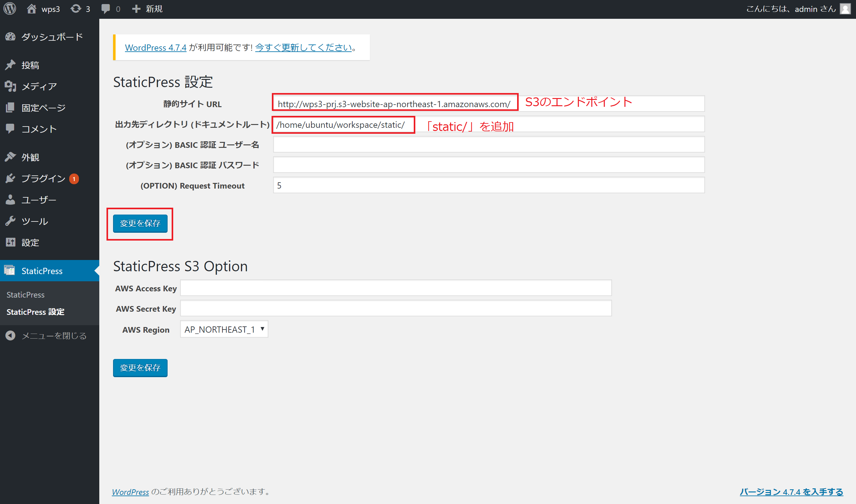Click the 外観 paintbrush icon
Image resolution: width=856 pixels, height=504 pixels.
coord(11,157)
